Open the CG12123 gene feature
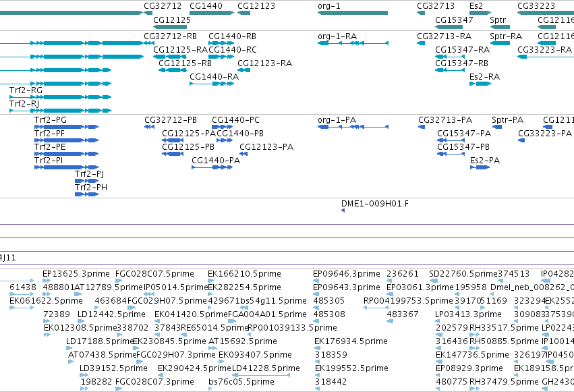Image resolution: width=574 pixels, height=392 pixels. coord(243,13)
